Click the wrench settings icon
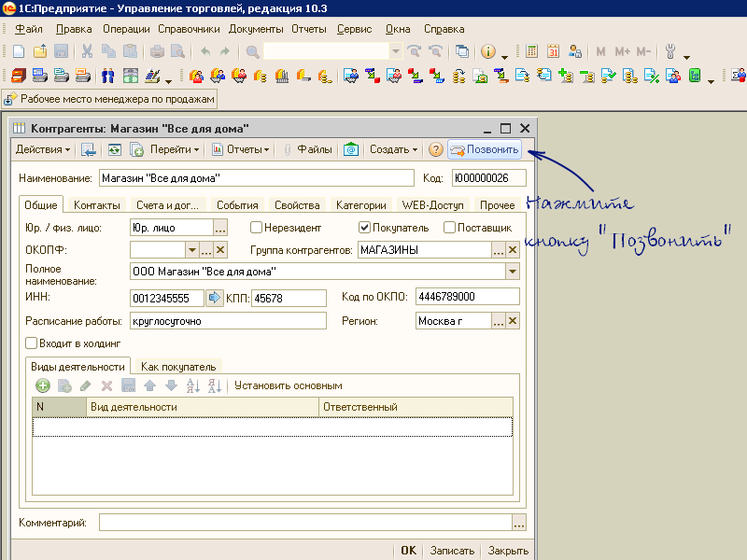This screenshot has width=747, height=560. 670,51
